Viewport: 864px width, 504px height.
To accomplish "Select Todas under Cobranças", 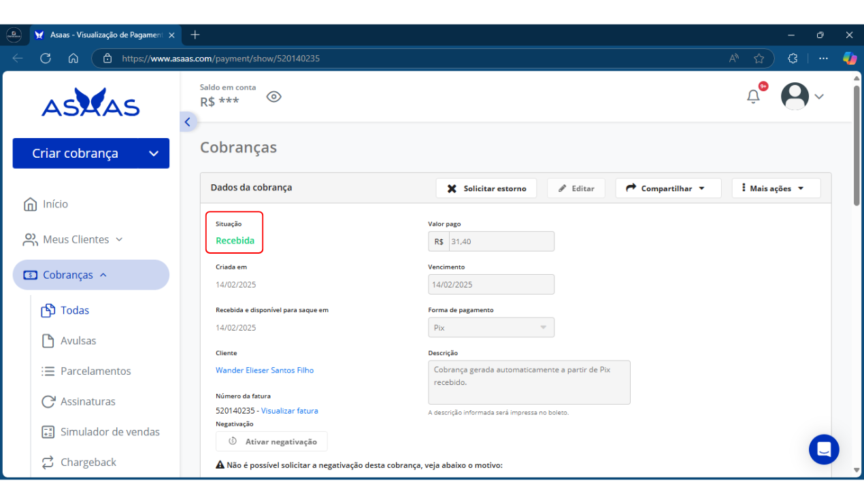I will point(74,310).
